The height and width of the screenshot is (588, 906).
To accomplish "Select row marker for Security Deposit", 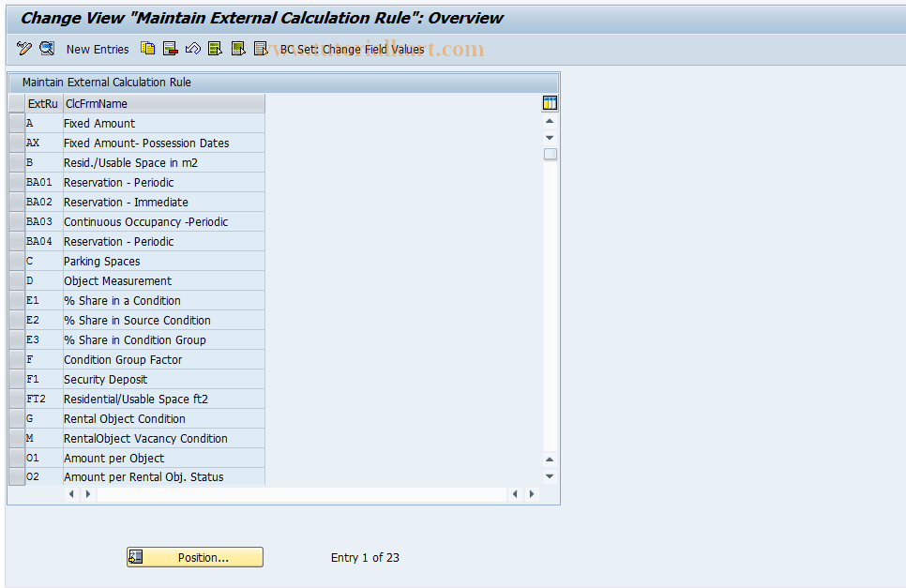I will coord(17,379).
